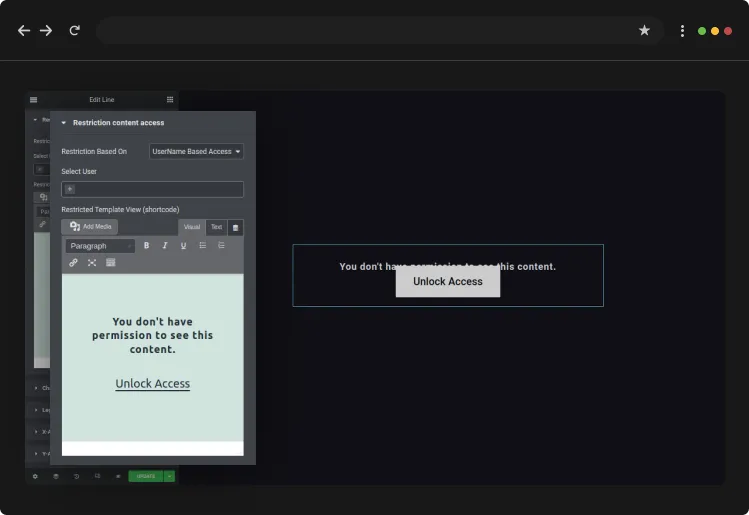Viewport: 749px width, 515px height.
Task: Click the Add Media button
Action: [90, 226]
